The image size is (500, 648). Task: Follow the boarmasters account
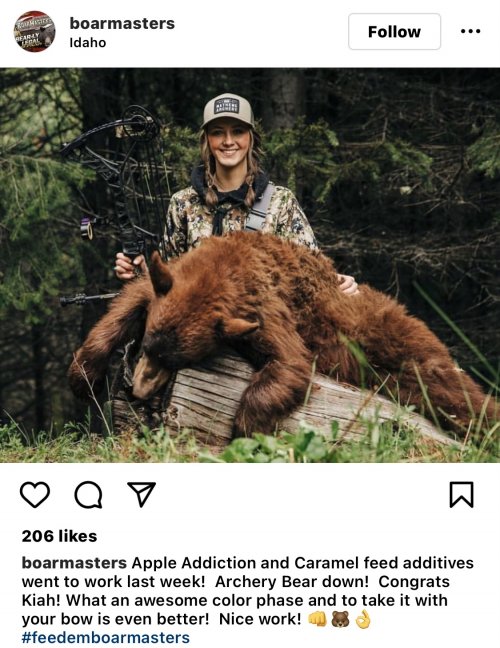pos(394,31)
